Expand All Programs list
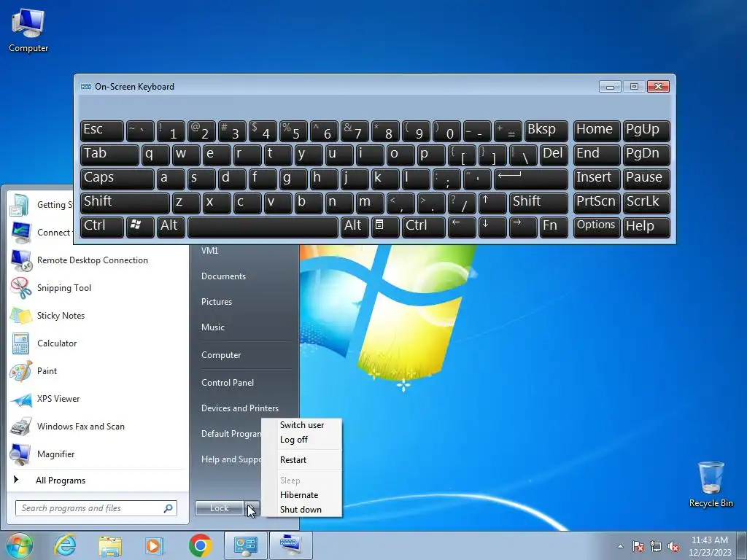Screen dimensions: 747x560 (x=98, y=480)
